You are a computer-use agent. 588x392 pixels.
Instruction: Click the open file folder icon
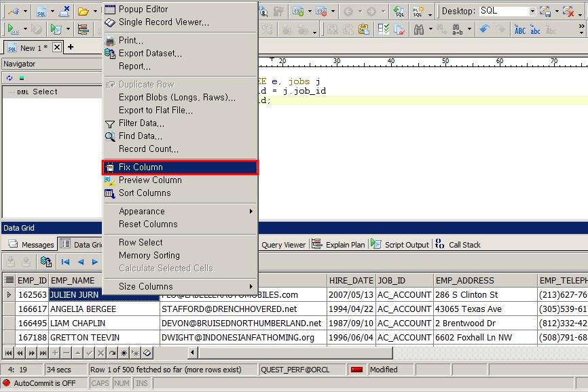coord(83,12)
